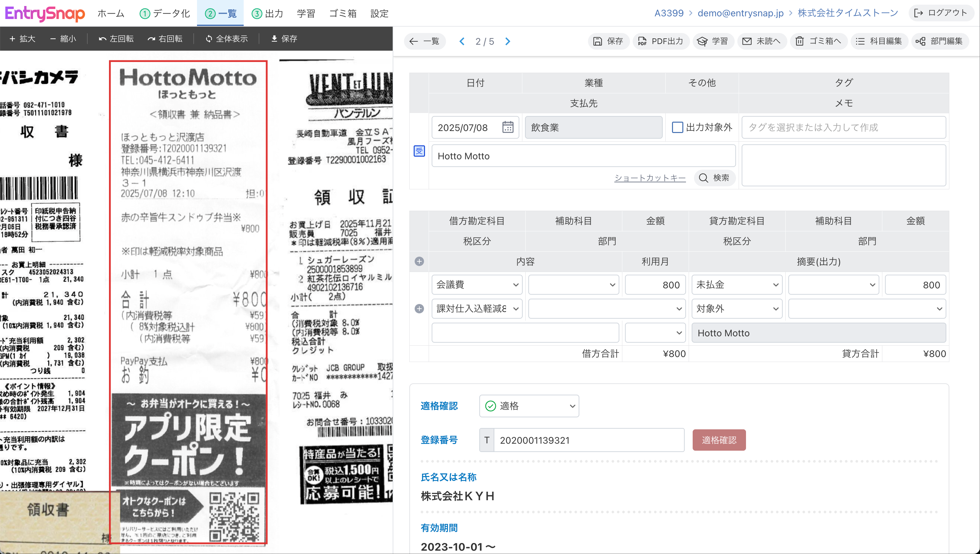The height and width of the screenshot is (554, 980).
Task: Open the ホーム menu
Action: 111,13
